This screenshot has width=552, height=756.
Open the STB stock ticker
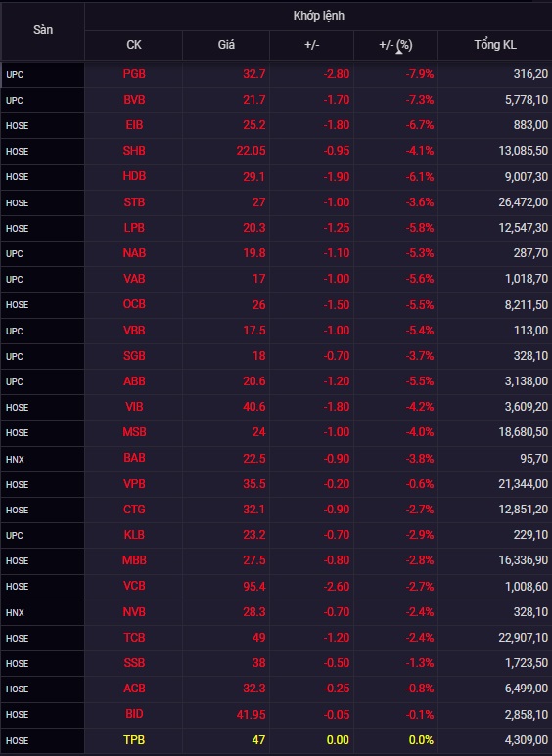(x=134, y=202)
